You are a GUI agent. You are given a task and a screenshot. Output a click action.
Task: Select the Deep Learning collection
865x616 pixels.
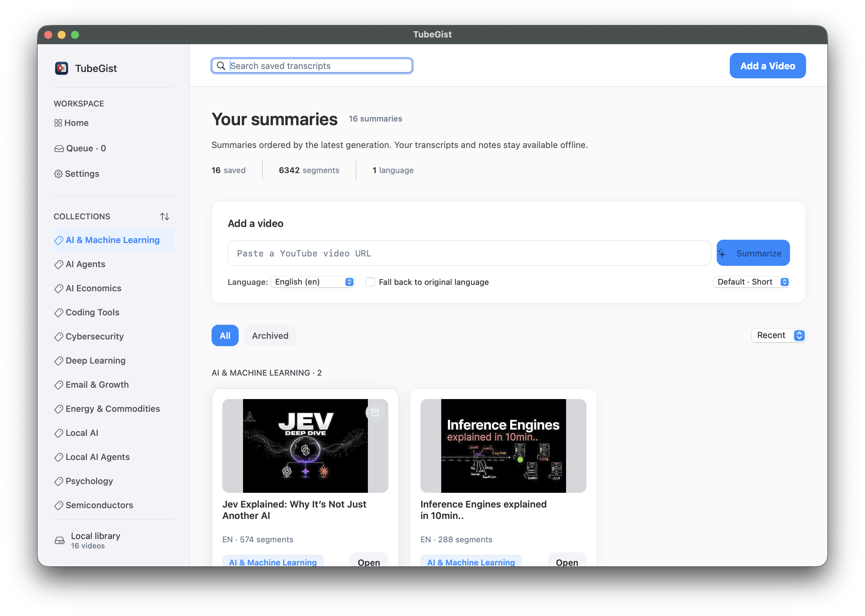tap(95, 361)
